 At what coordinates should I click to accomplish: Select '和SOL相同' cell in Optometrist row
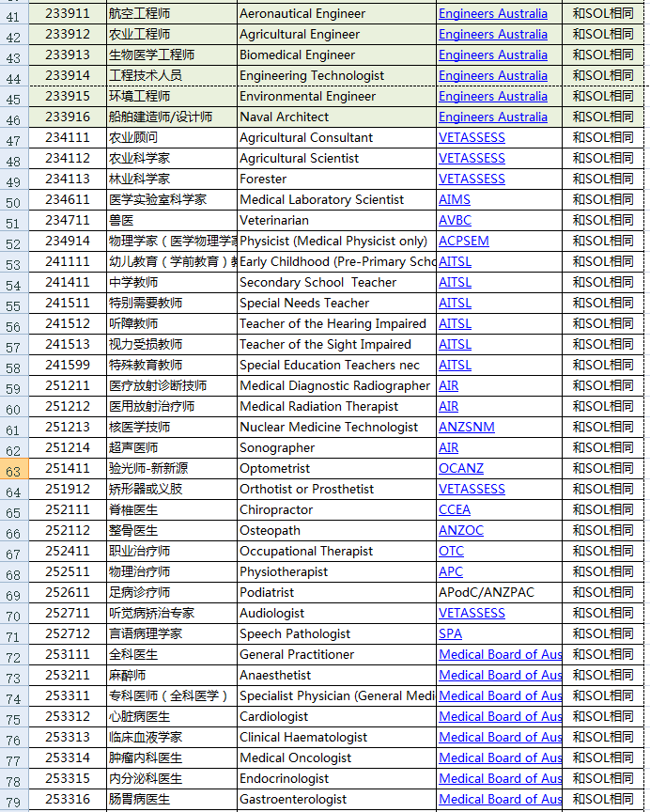coord(603,469)
